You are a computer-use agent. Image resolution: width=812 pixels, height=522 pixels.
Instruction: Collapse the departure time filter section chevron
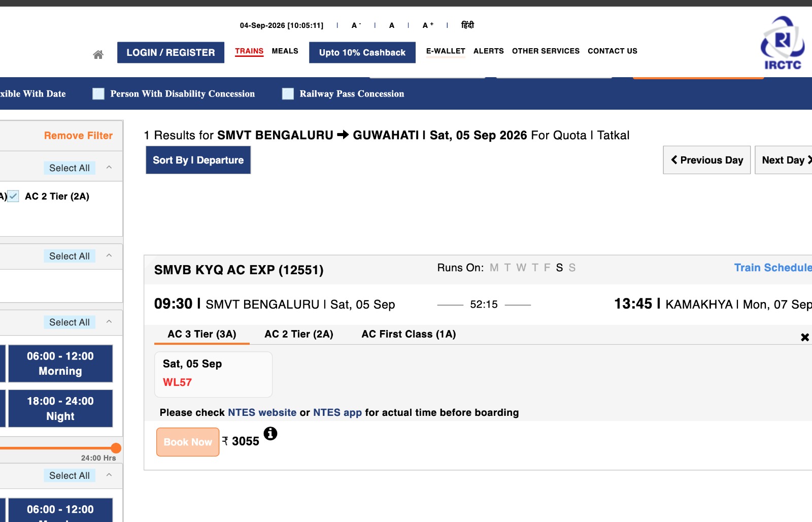(x=109, y=321)
